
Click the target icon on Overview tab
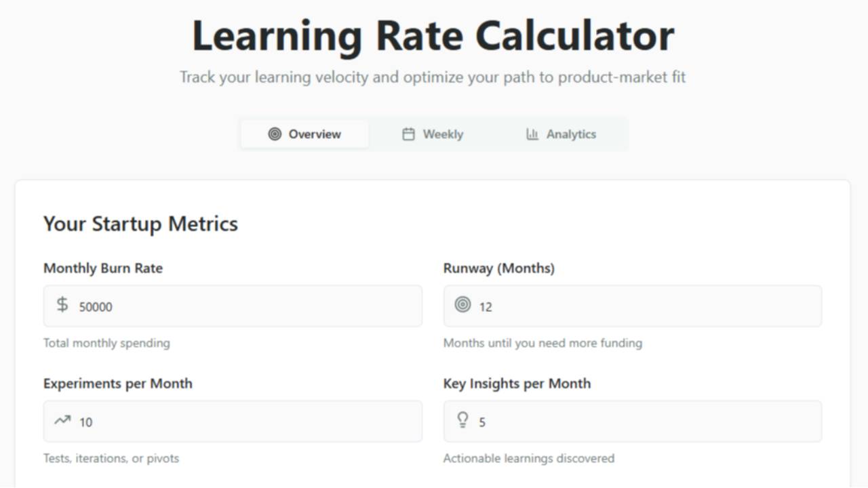pos(275,134)
